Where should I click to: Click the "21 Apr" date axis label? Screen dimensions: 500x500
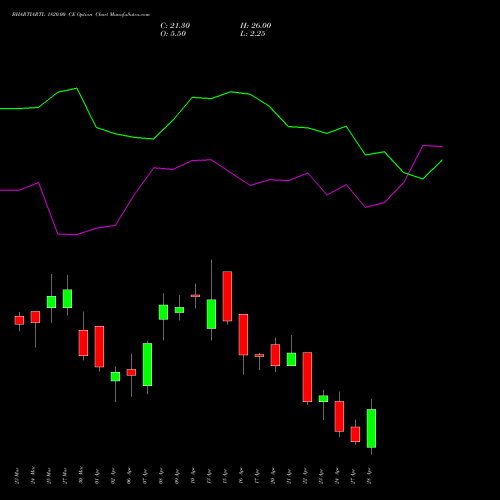coord(289,476)
